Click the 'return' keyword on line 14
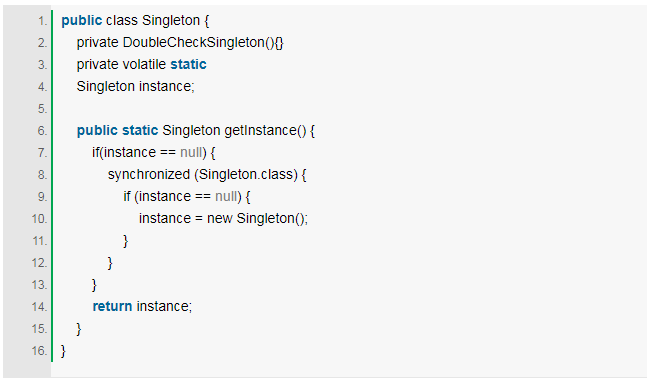651x380 pixels. [112, 306]
